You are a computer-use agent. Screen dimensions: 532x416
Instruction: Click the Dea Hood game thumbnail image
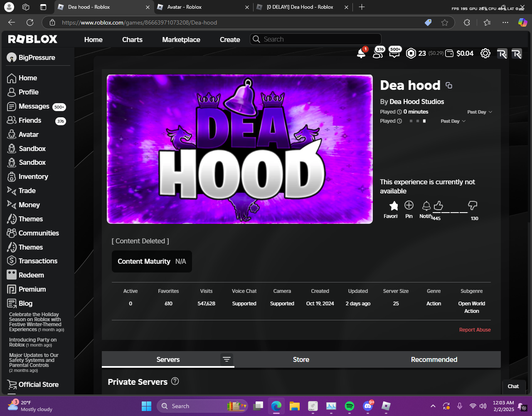point(240,149)
